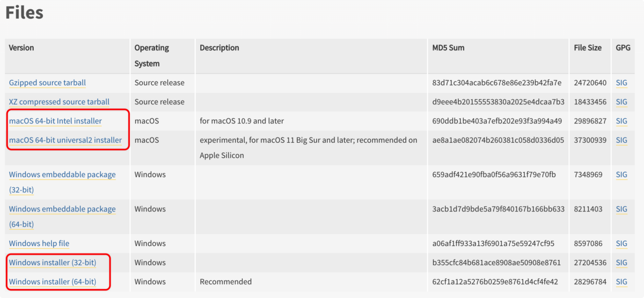This screenshot has width=644, height=298.
Task: Download the Windows help file
Action: (39, 243)
